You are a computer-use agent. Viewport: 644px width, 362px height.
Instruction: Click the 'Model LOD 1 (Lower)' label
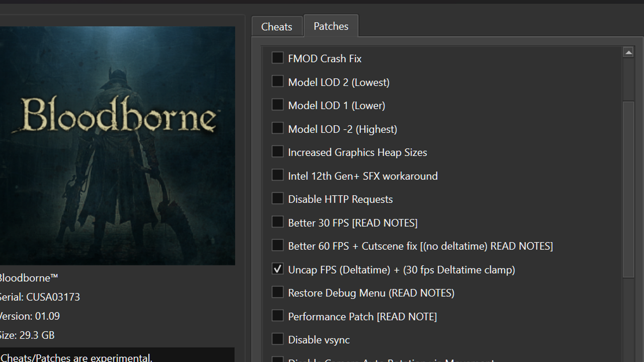[x=337, y=106]
